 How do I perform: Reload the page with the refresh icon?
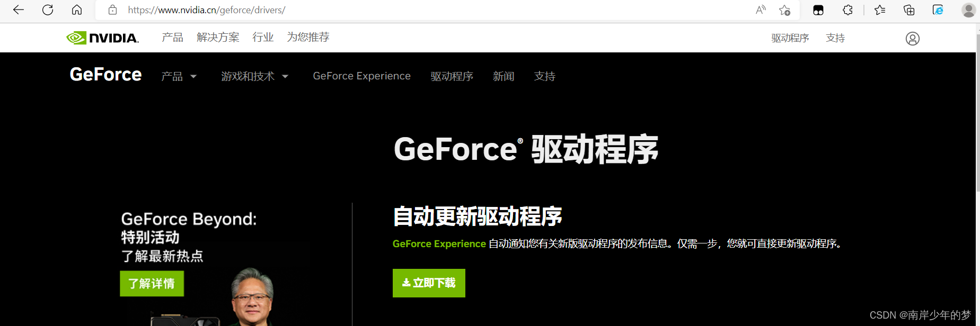[48, 10]
